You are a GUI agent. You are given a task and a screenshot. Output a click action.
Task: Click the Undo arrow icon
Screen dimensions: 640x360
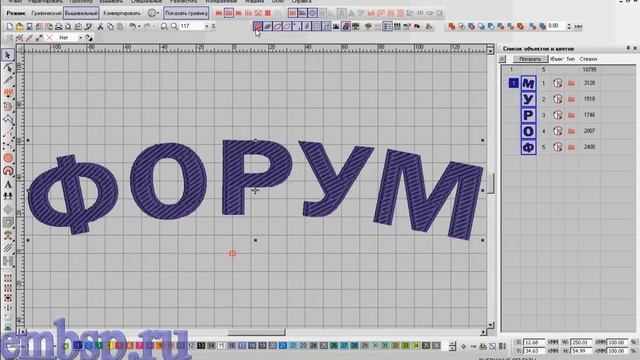coord(132,27)
